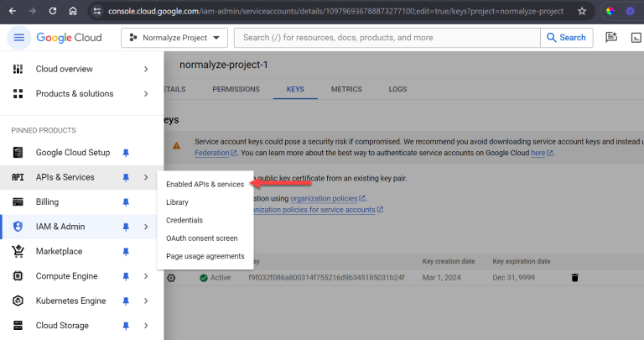Switch to the Metrics tab
Image resolution: width=644 pixels, height=340 pixels.
tap(346, 89)
